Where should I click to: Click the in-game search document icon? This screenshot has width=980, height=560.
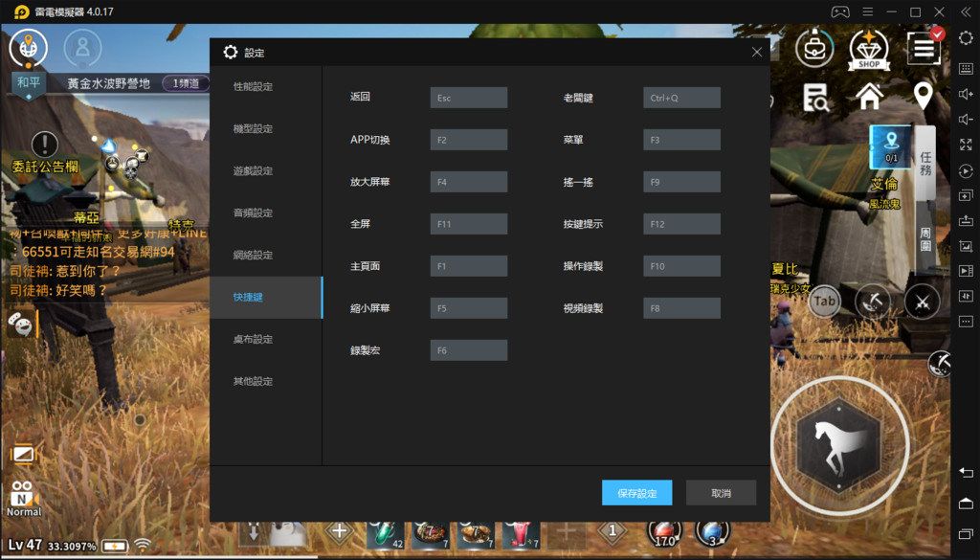coord(815,97)
